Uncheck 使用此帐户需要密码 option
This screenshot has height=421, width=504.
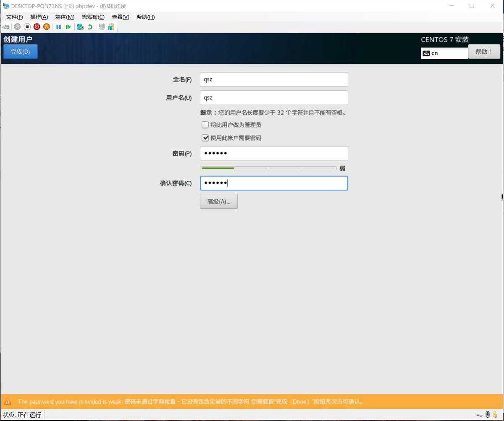coord(205,138)
